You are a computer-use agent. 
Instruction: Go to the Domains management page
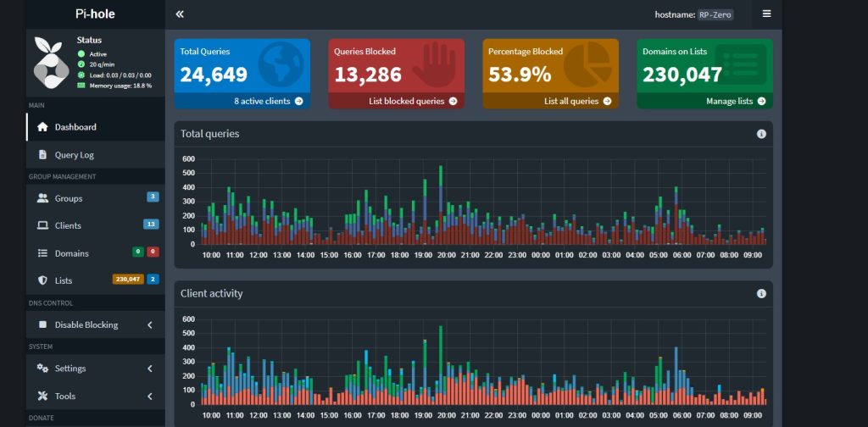[71, 253]
